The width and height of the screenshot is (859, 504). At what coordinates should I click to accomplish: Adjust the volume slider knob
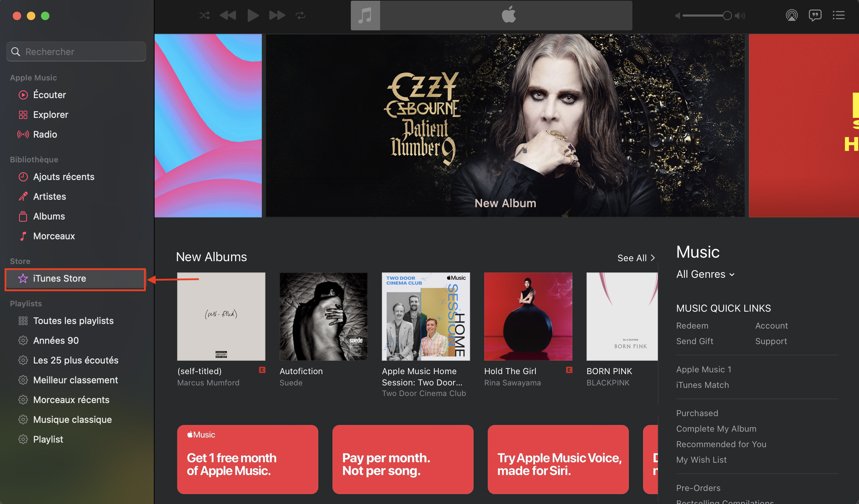click(727, 16)
